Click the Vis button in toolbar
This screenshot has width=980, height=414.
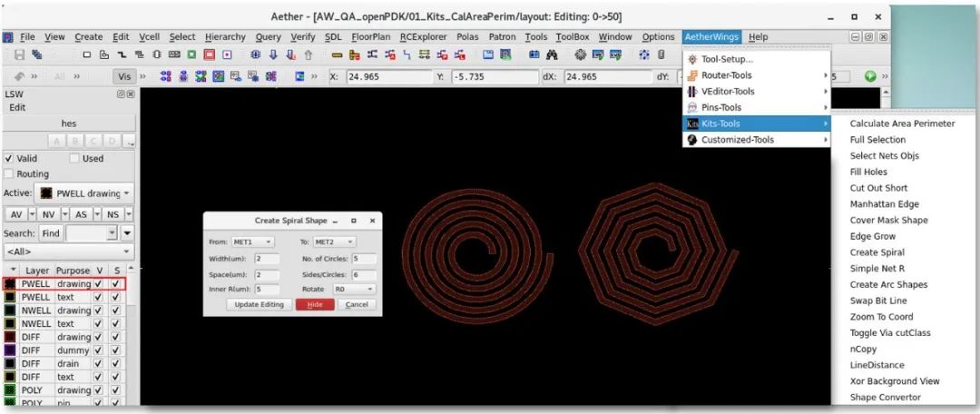[124, 76]
